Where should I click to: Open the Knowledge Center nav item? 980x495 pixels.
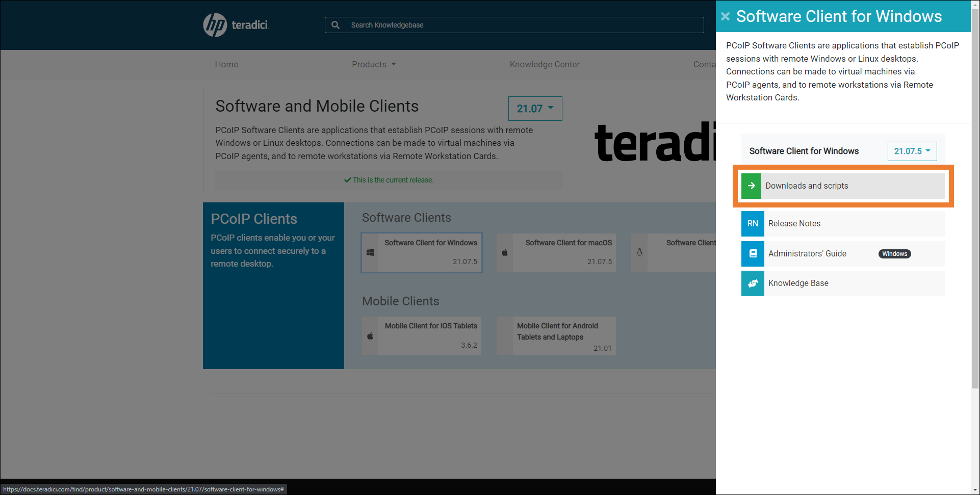tap(545, 64)
